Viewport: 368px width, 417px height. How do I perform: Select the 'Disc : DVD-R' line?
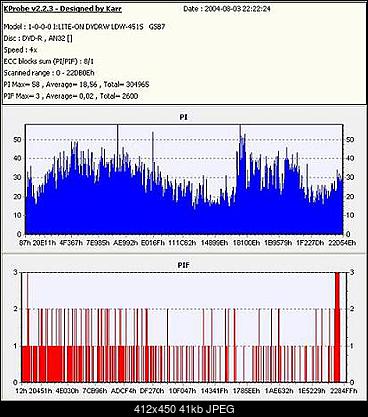tap(38, 38)
